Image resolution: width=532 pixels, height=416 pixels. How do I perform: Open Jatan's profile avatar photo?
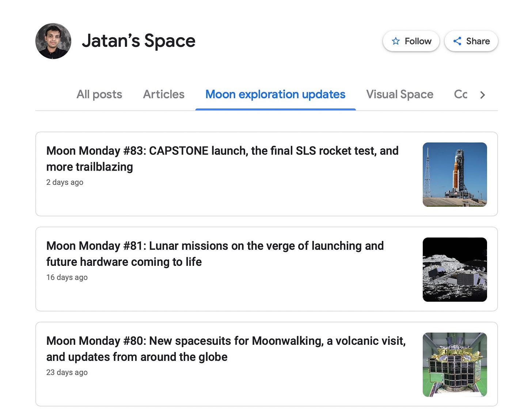coord(53,41)
